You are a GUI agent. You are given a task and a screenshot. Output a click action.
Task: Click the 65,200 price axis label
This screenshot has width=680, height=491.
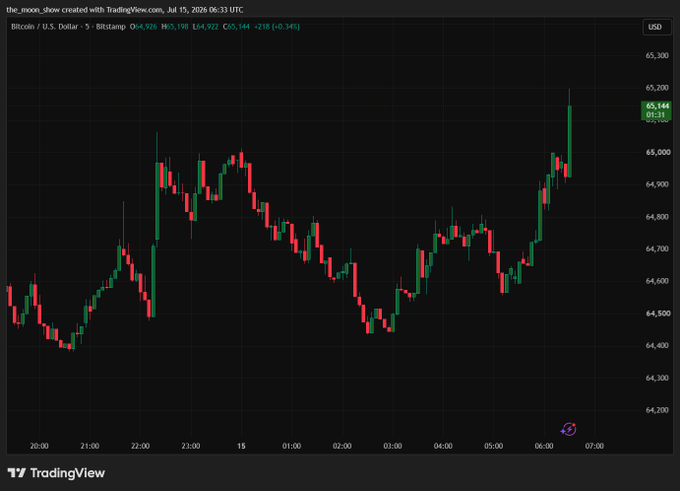coord(657,88)
